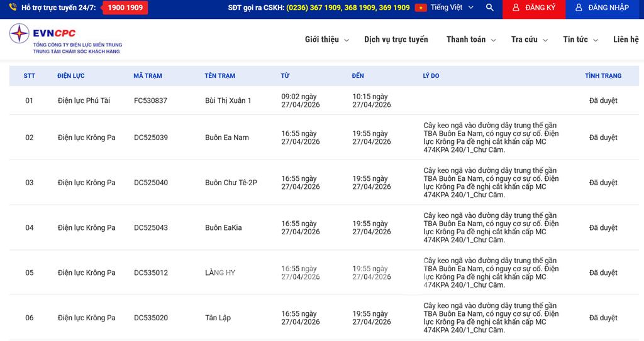This screenshot has width=644, height=341.
Task: Expand the Thanh toán menu
Action: (x=471, y=40)
